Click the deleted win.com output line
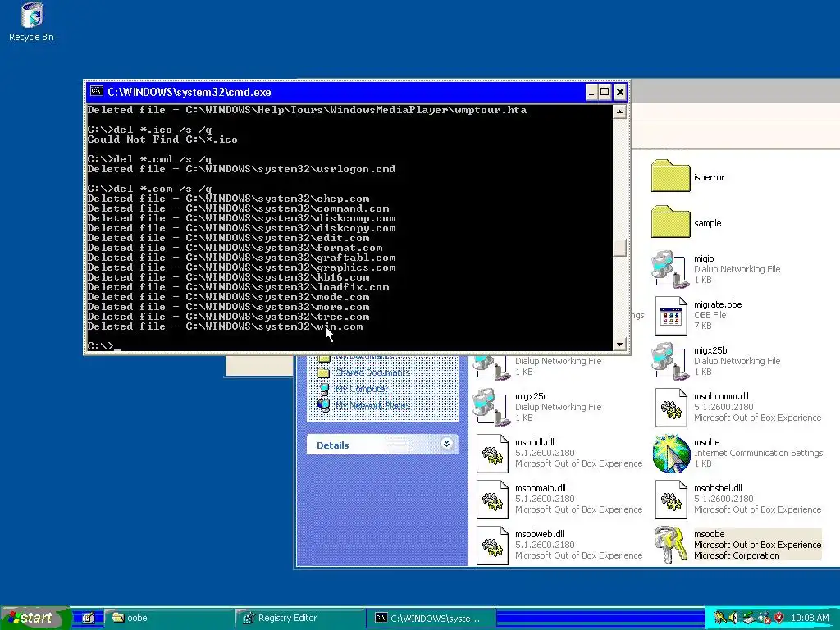The width and height of the screenshot is (840, 630). pyautogui.click(x=225, y=326)
